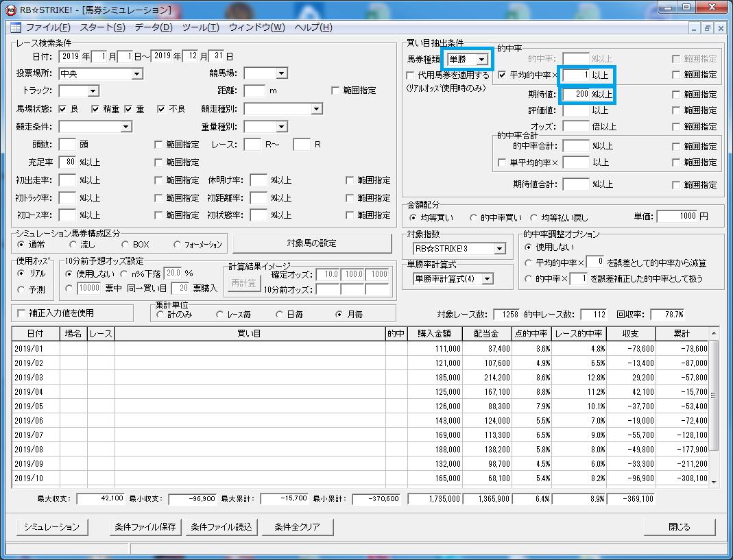Click the 条件全クリア button
The height and width of the screenshot is (560, 733).
pyautogui.click(x=298, y=527)
